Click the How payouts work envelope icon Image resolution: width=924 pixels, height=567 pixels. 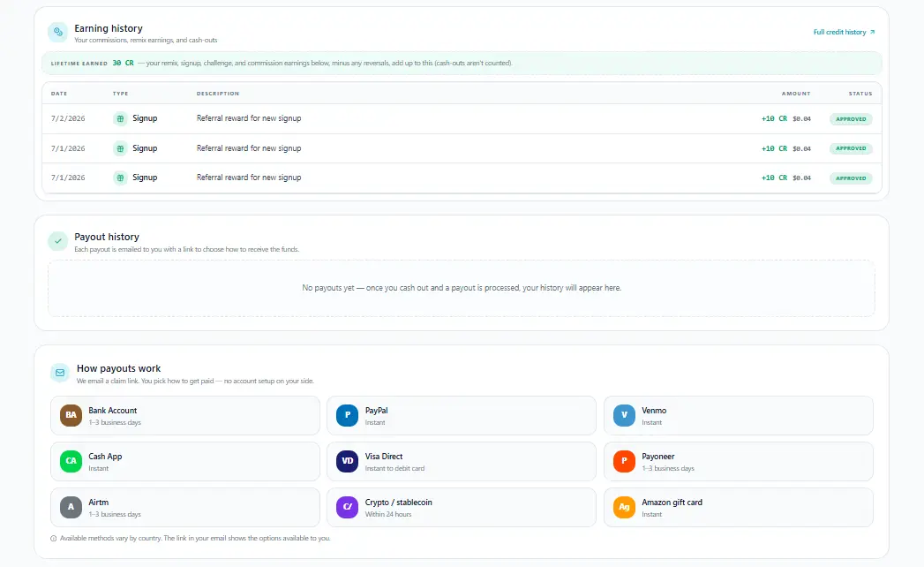coord(60,373)
